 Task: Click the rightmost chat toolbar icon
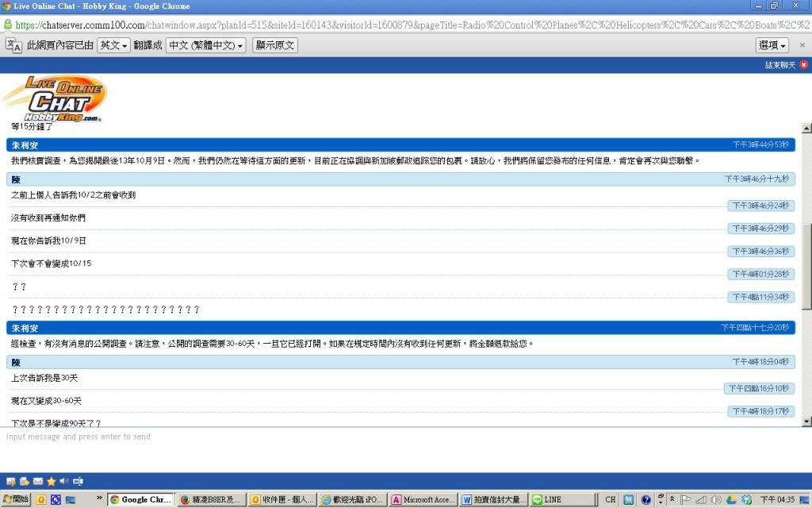tap(78, 481)
